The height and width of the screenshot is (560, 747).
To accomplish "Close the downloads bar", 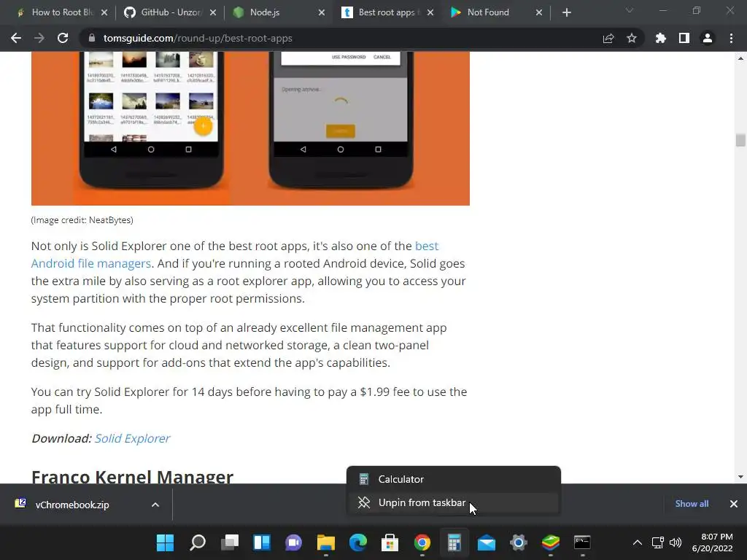I will pyautogui.click(x=734, y=504).
